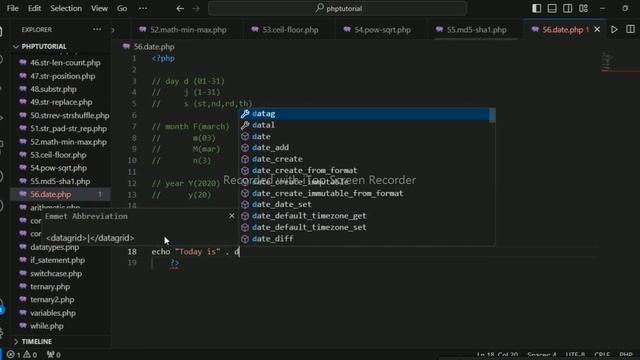Open variables.php in the explorer
The height and width of the screenshot is (360, 640).
(53, 313)
